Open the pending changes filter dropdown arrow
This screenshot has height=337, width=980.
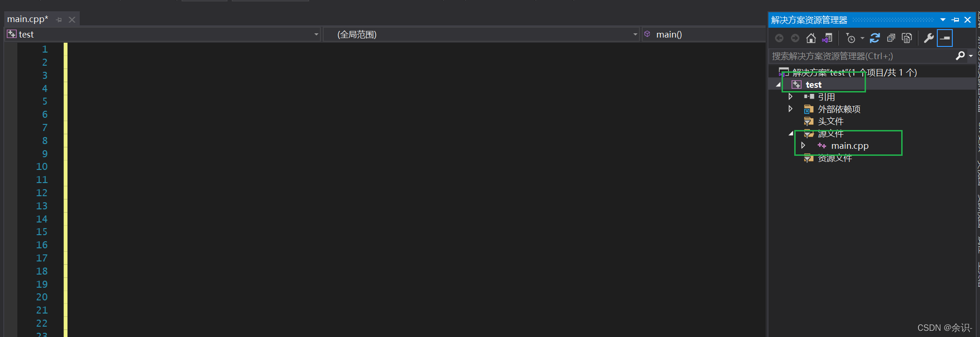pyautogui.click(x=862, y=38)
